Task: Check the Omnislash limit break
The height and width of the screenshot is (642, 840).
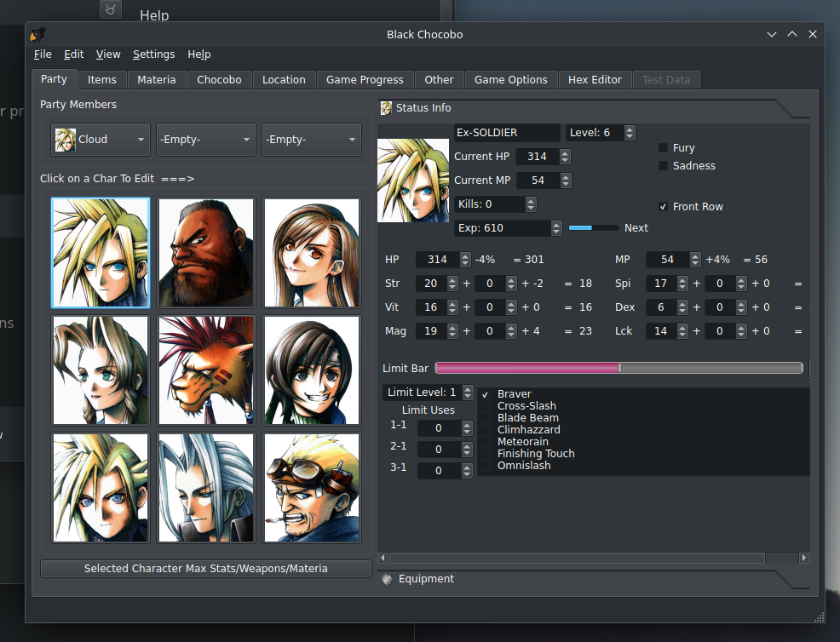Action: 486,466
